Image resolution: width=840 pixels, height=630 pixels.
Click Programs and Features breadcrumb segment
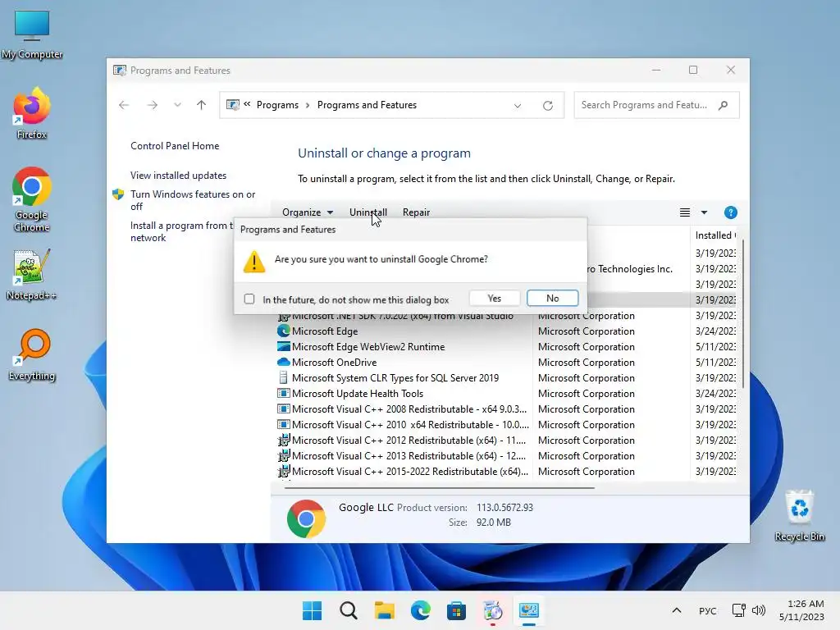pyautogui.click(x=367, y=105)
